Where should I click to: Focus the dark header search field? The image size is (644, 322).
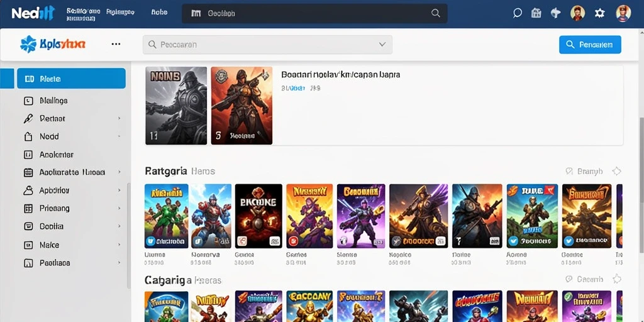click(x=314, y=13)
